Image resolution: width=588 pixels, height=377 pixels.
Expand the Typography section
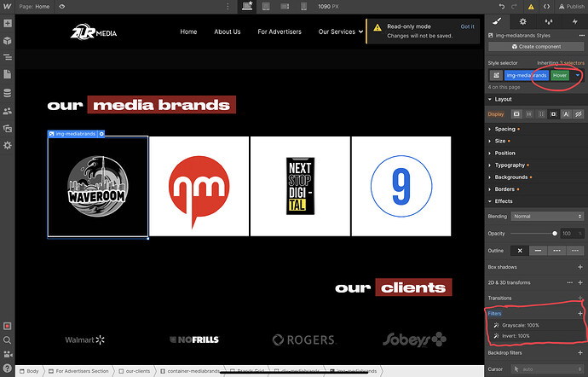tap(536, 165)
